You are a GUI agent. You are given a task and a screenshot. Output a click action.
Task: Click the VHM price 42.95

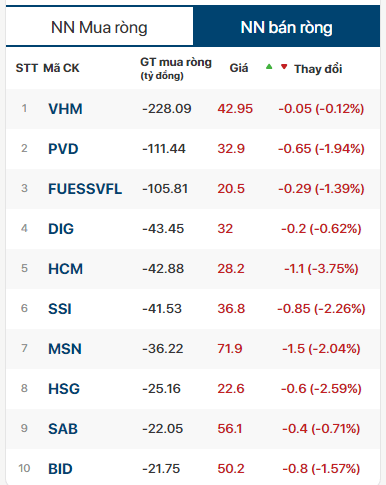(235, 109)
